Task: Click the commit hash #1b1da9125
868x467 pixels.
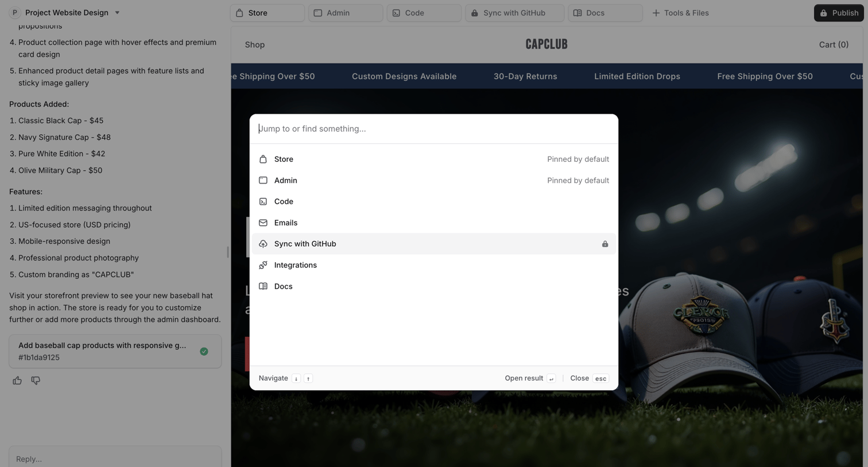Action: pos(39,357)
